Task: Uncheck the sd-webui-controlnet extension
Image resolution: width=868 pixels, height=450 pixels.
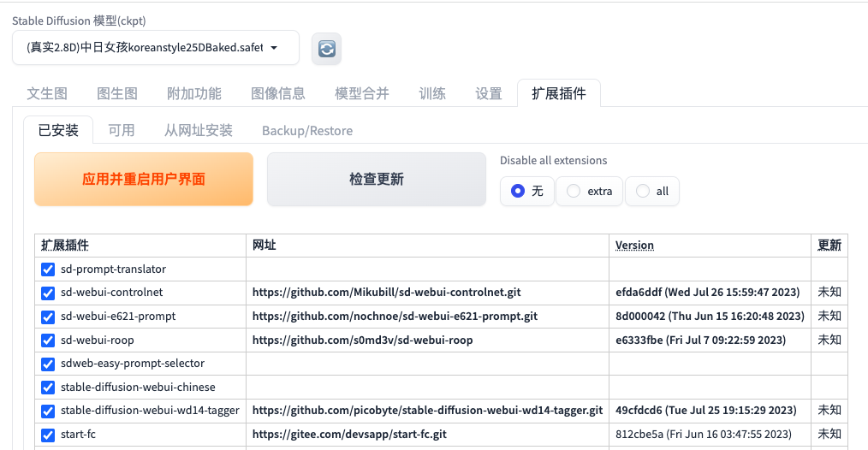Action: 48,293
